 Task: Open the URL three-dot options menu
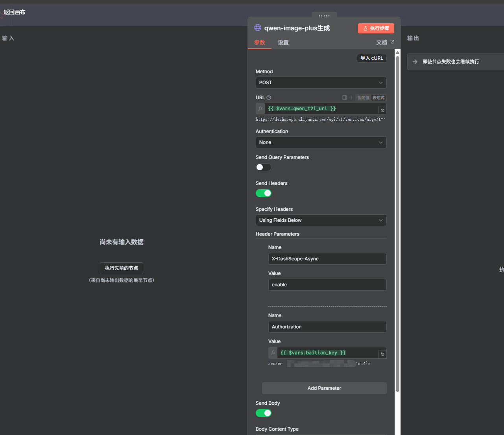pyautogui.click(x=351, y=98)
